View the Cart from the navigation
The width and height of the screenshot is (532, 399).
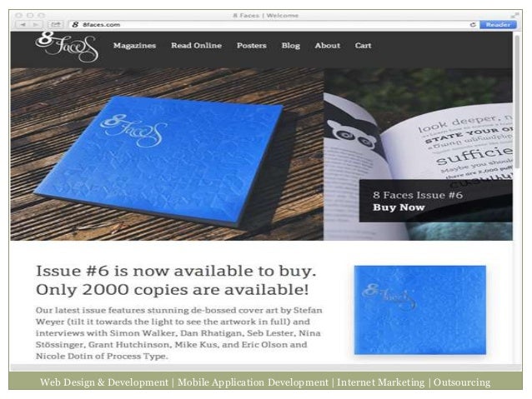363,46
